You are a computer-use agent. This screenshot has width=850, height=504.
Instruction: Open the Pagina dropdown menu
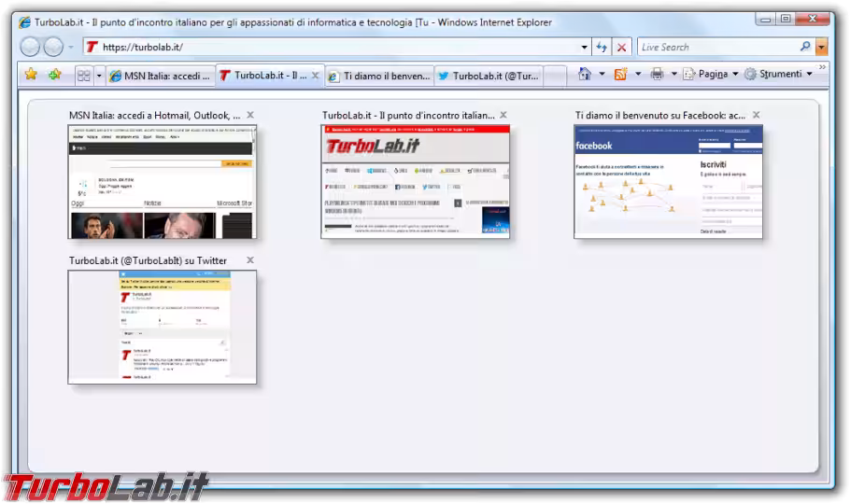coord(711,75)
